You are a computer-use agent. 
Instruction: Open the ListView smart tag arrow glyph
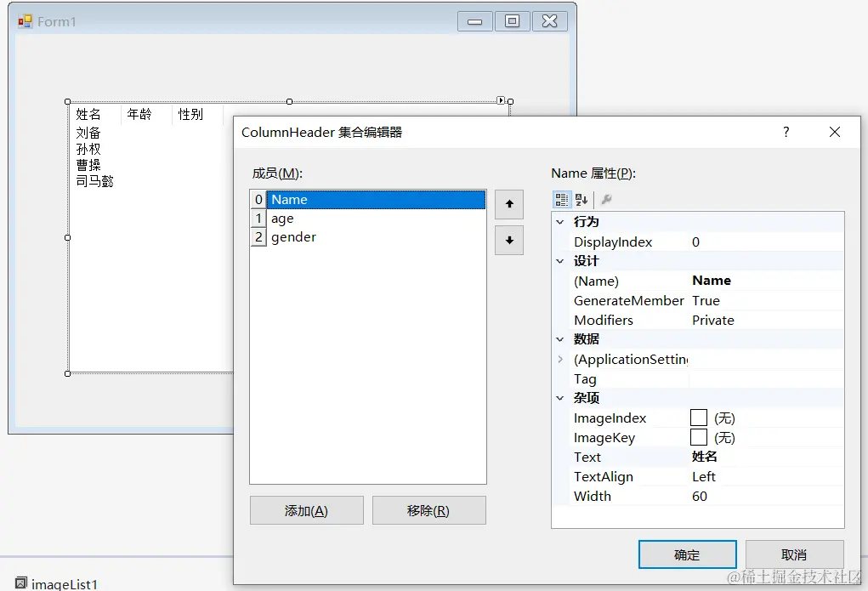click(501, 100)
